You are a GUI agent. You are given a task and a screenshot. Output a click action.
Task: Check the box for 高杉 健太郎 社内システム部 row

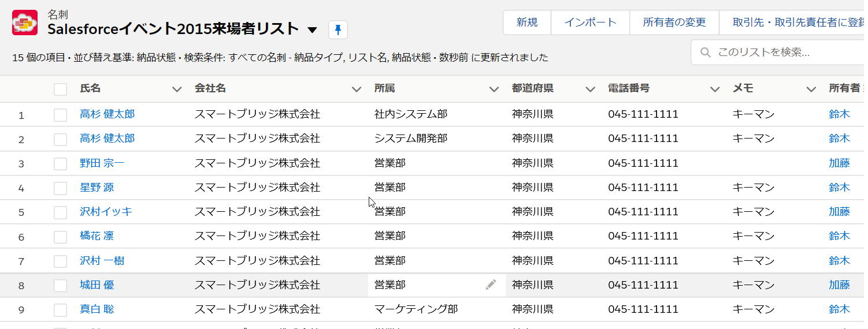click(60, 115)
